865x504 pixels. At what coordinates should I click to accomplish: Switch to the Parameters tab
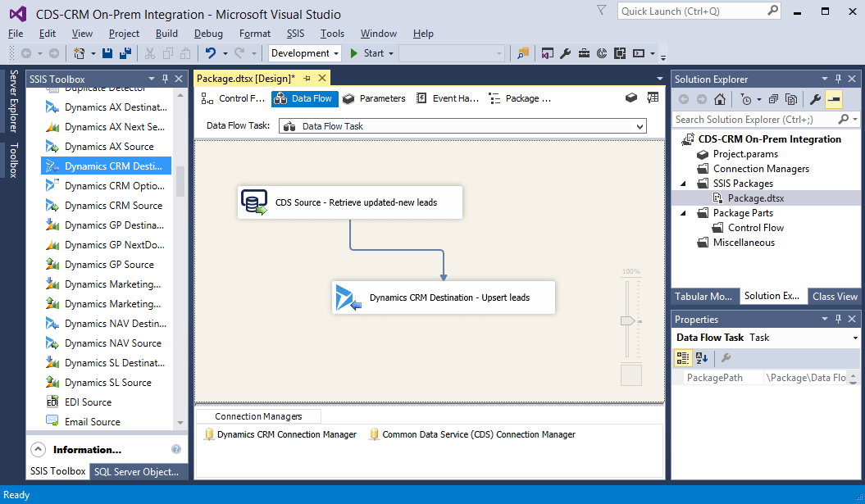pos(374,98)
